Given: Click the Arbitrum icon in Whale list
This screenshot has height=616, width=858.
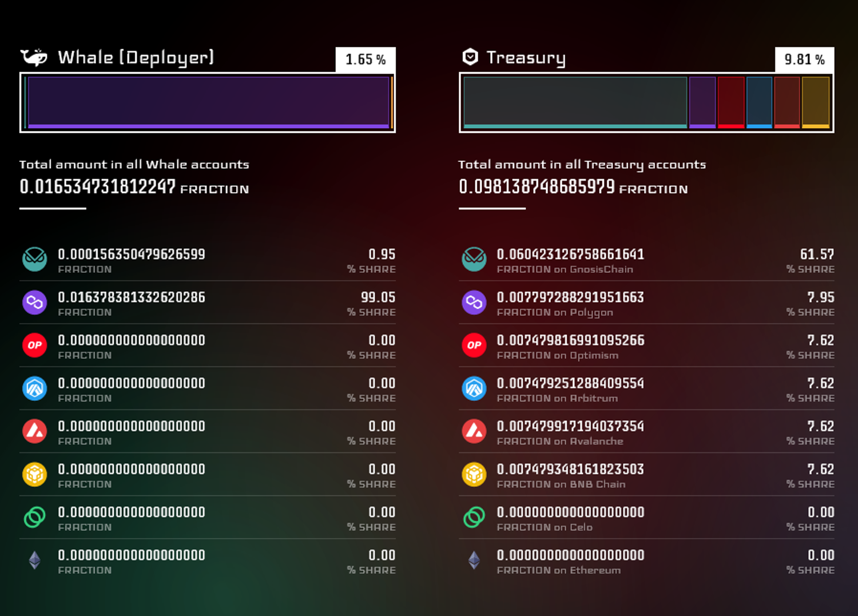Looking at the screenshot, I should [x=34, y=388].
